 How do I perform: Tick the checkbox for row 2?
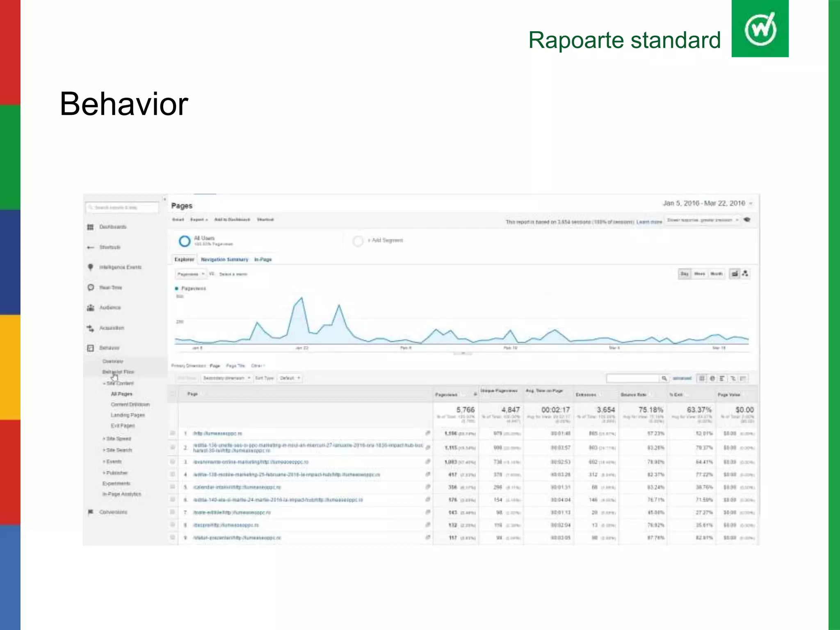click(173, 447)
